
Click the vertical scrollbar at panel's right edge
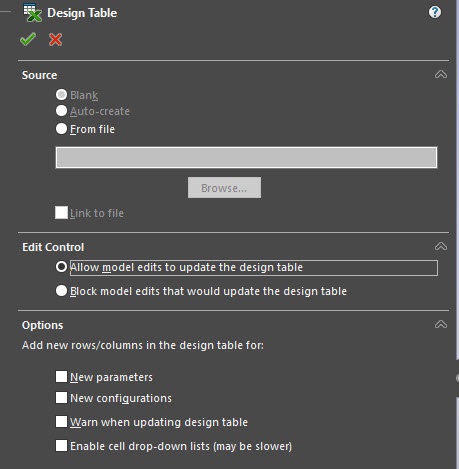coord(457,234)
